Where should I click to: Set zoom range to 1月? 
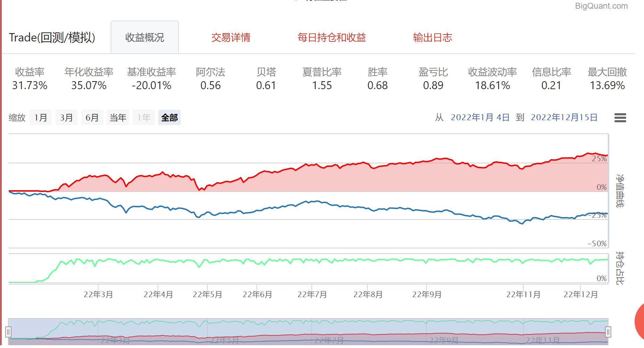(41, 117)
